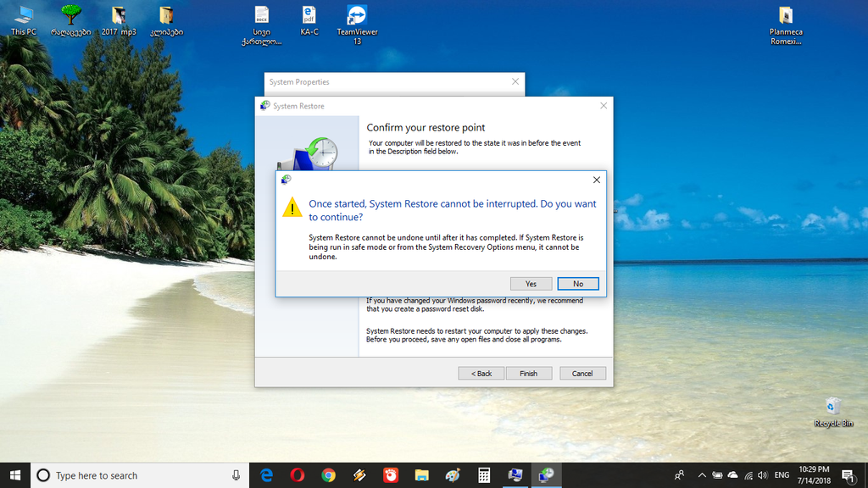Confirm restore by clicking Yes
The height and width of the screenshot is (488, 868).
click(531, 284)
